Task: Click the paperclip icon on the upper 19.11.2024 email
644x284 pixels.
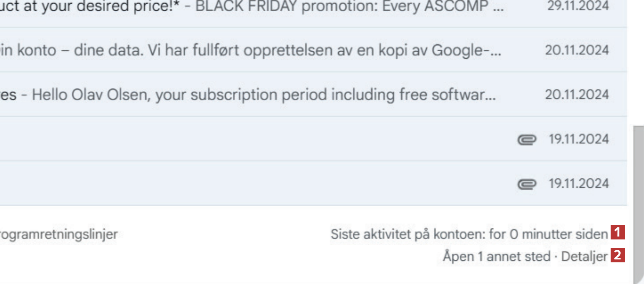Action: pyautogui.click(x=526, y=140)
